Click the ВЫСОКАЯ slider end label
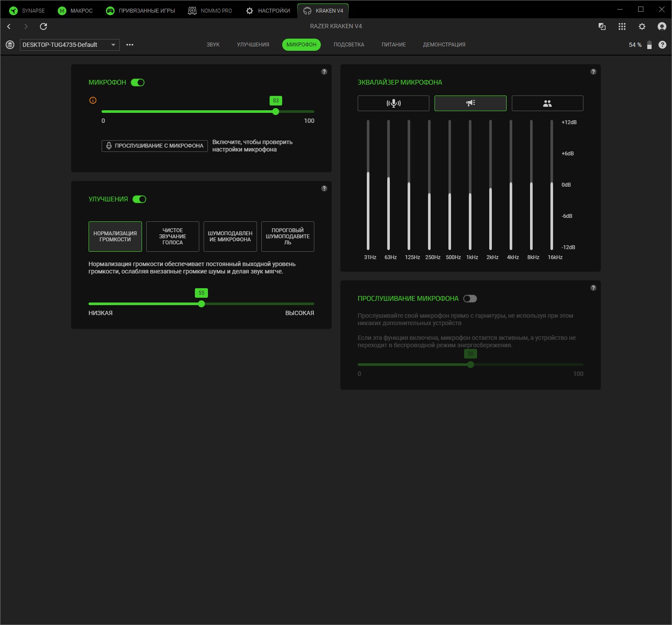 tap(300, 313)
